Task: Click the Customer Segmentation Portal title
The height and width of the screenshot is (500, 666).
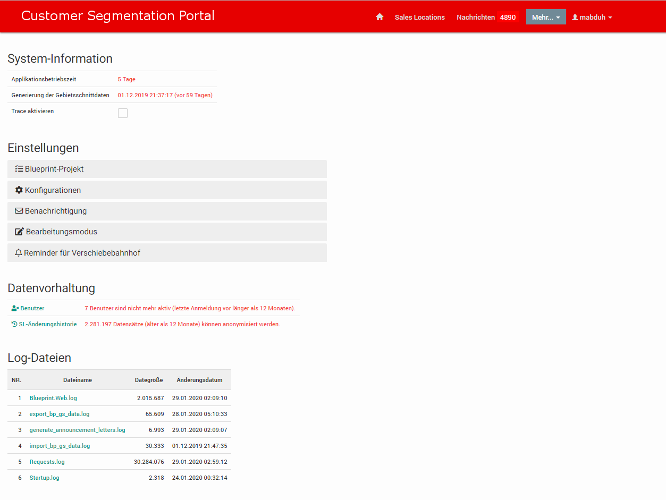Action: pyautogui.click(x=117, y=17)
